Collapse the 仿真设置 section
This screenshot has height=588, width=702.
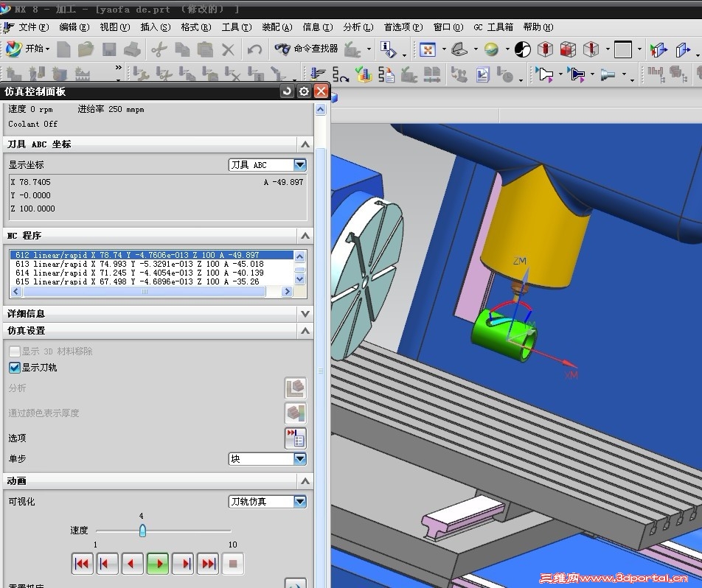(x=305, y=331)
